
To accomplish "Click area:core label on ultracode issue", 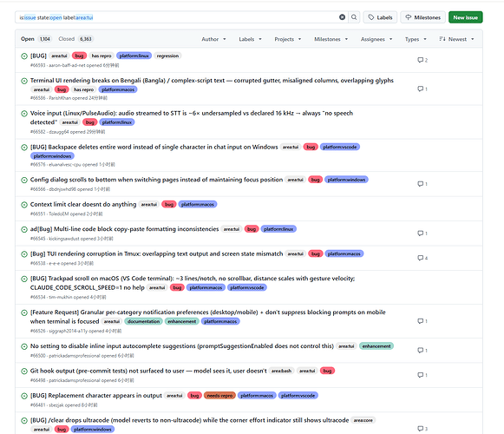I will click(363, 420).
